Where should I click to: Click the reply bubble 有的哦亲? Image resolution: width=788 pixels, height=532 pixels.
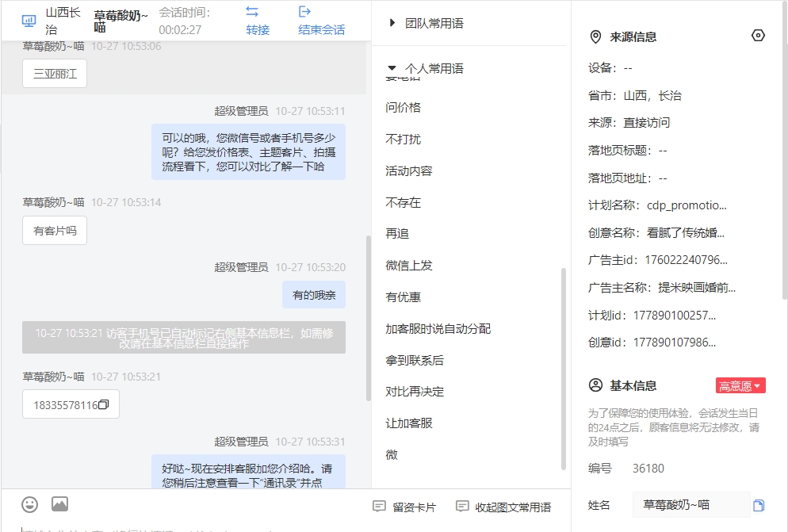click(x=314, y=295)
